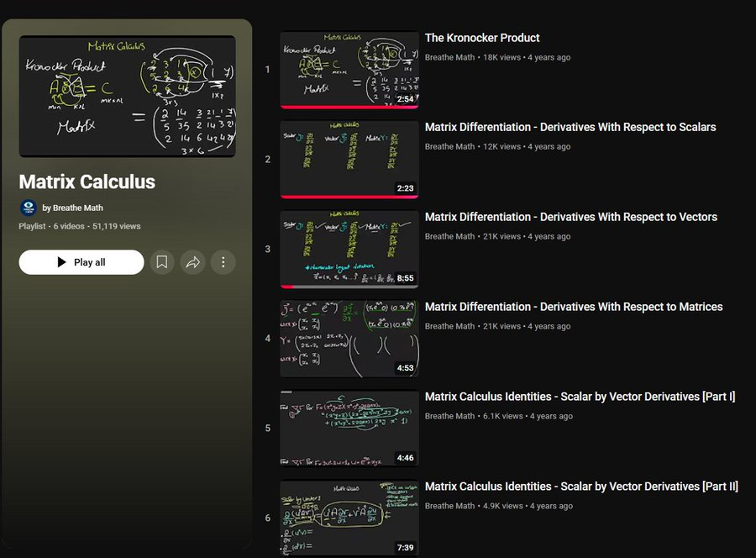Click Breathe Math name under Part II video
The width and height of the screenshot is (756, 558).
(x=450, y=506)
